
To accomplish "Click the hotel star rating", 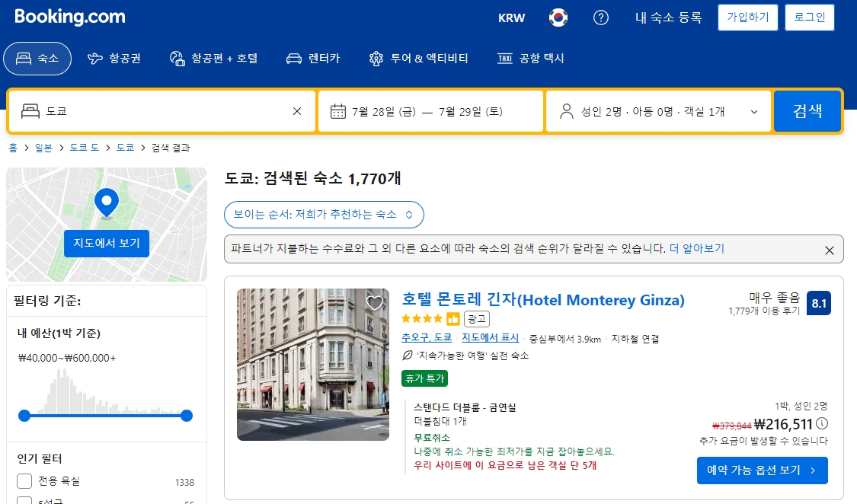I will [422, 318].
